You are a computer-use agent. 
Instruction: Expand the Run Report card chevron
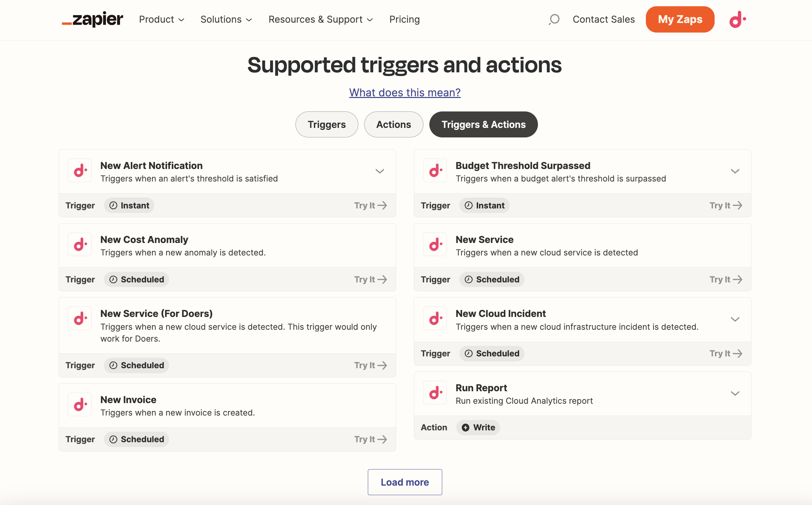coord(735,394)
